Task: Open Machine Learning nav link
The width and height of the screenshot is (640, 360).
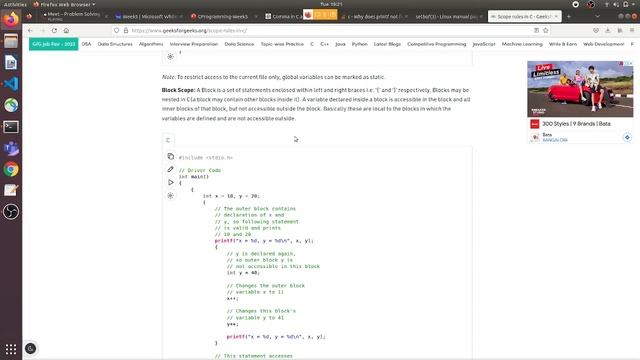Action: [522, 44]
